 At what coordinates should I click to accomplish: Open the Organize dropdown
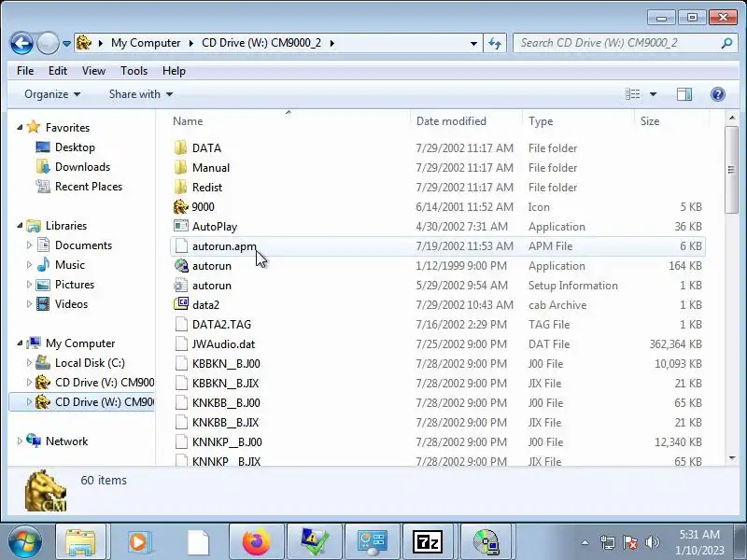click(x=52, y=94)
